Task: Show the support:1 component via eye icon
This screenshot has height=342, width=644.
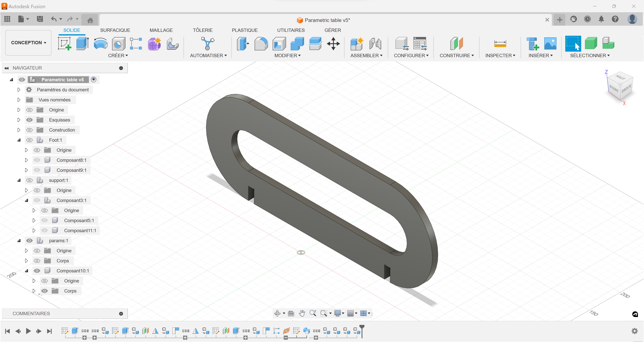Action: pos(29,180)
